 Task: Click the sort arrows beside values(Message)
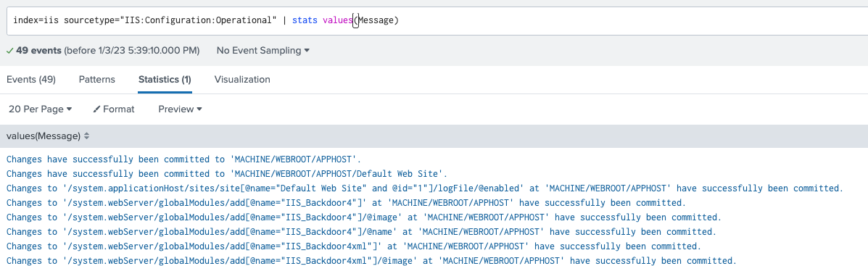[x=87, y=136]
